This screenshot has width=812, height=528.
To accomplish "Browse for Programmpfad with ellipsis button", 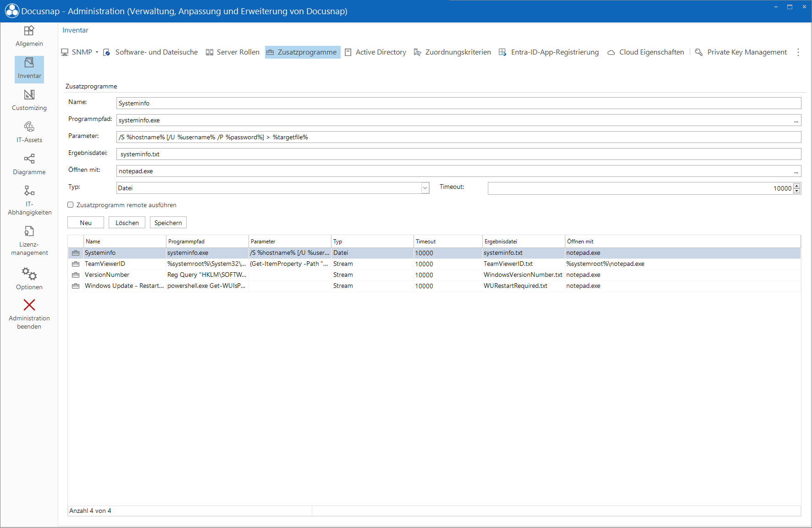I will coord(796,121).
